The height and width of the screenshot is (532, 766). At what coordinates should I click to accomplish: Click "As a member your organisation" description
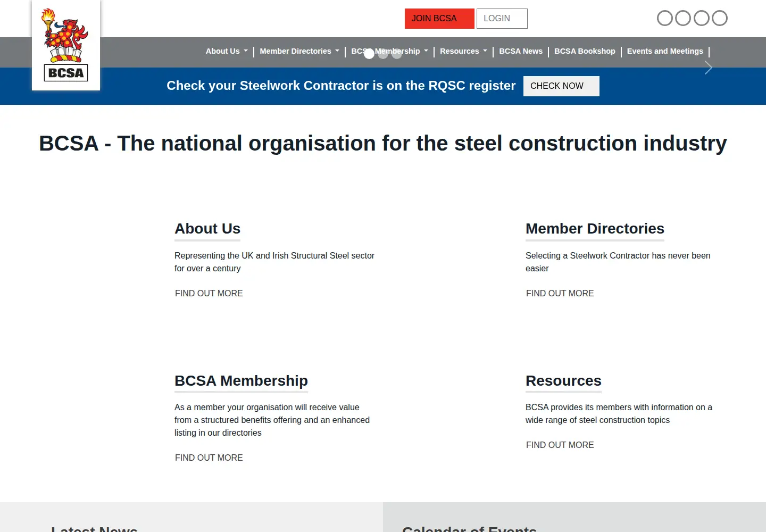pos(272,420)
